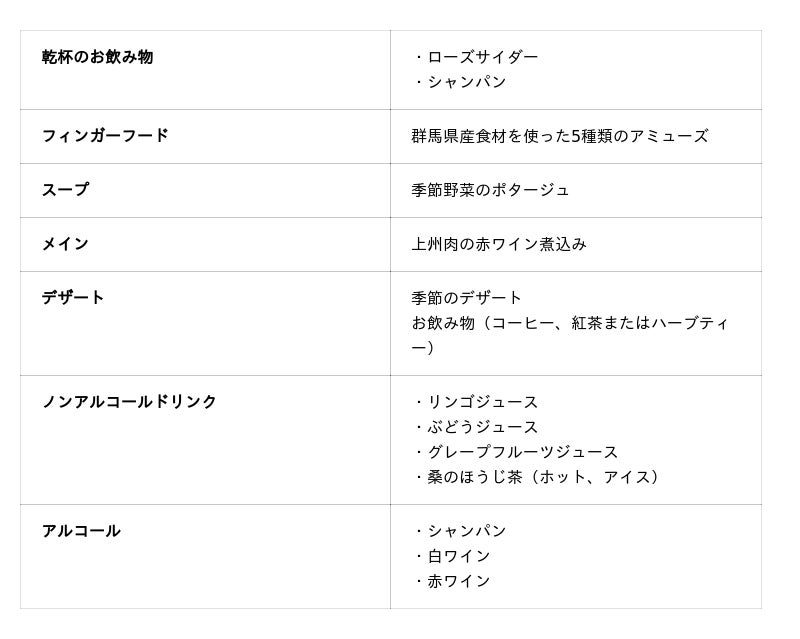Image resolution: width=800 pixels, height=639 pixels.
Task: Click the 赤ワイン item under アルコール
Action: (458, 581)
